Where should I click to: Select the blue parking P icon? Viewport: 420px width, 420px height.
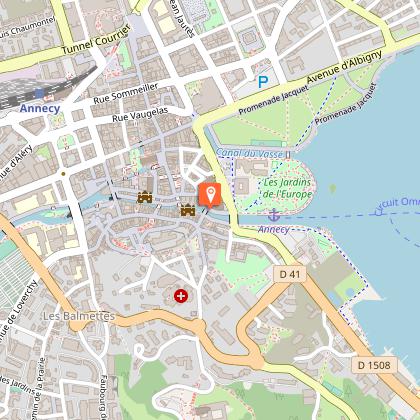[x=263, y=82]
